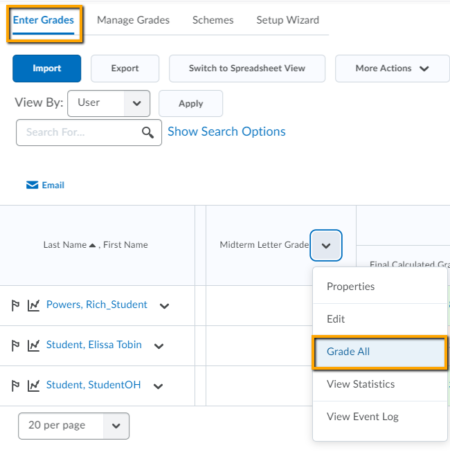Click the flag icon beside Student, Elissa Tobin
Screen dimensions: 450x452
tap(15, 345)
